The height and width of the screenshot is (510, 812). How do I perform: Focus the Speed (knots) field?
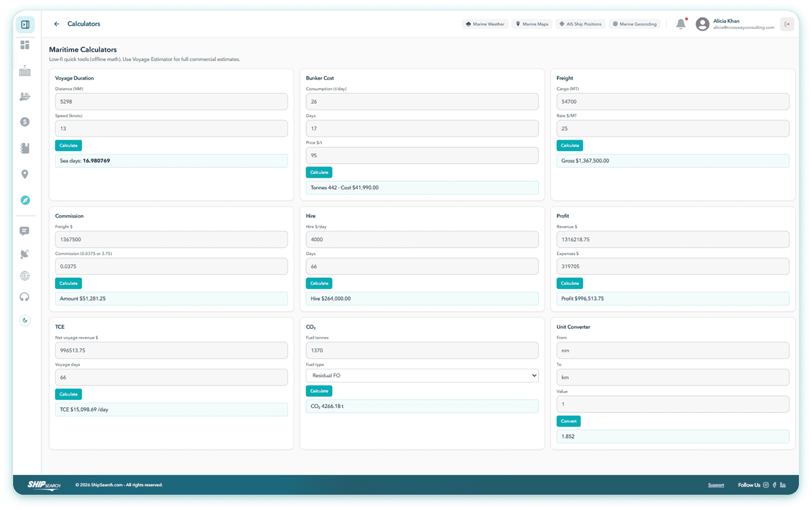(x=171, y=129)
